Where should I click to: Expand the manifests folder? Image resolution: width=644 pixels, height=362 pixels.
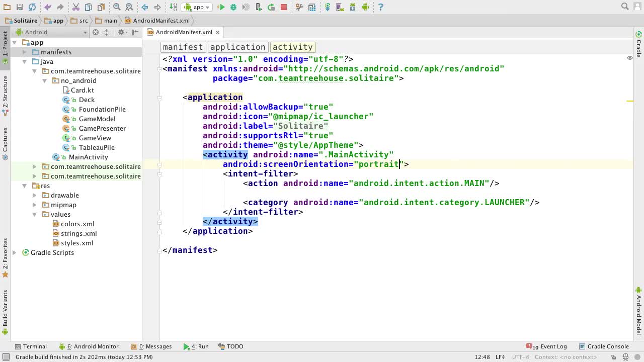[25, 52]
